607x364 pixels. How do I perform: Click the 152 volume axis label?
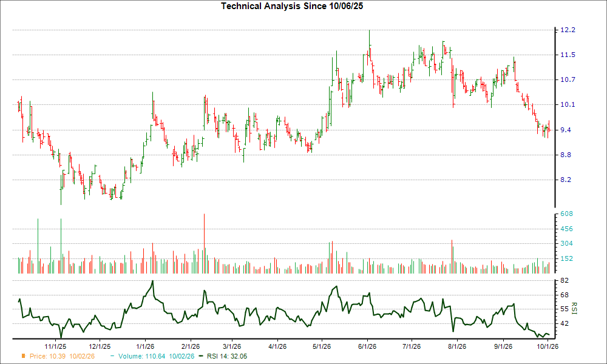pos(566,258)
